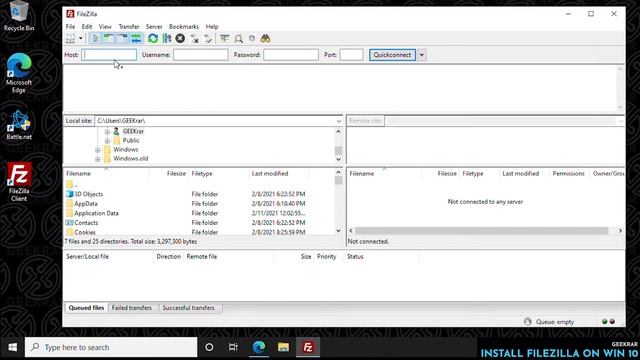640x360 pixels.
Task: Open directory listing filters dialog
Action: tap(224, 39)
